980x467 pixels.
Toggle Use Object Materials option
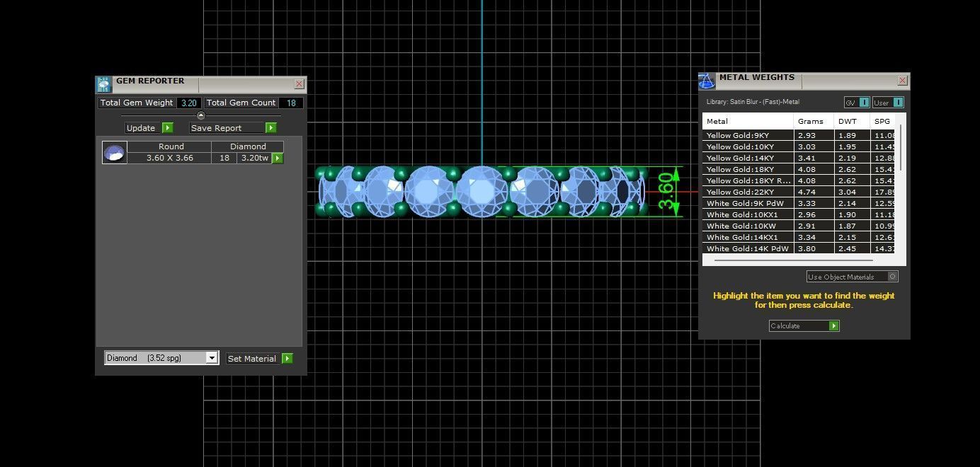pos(853,277)
